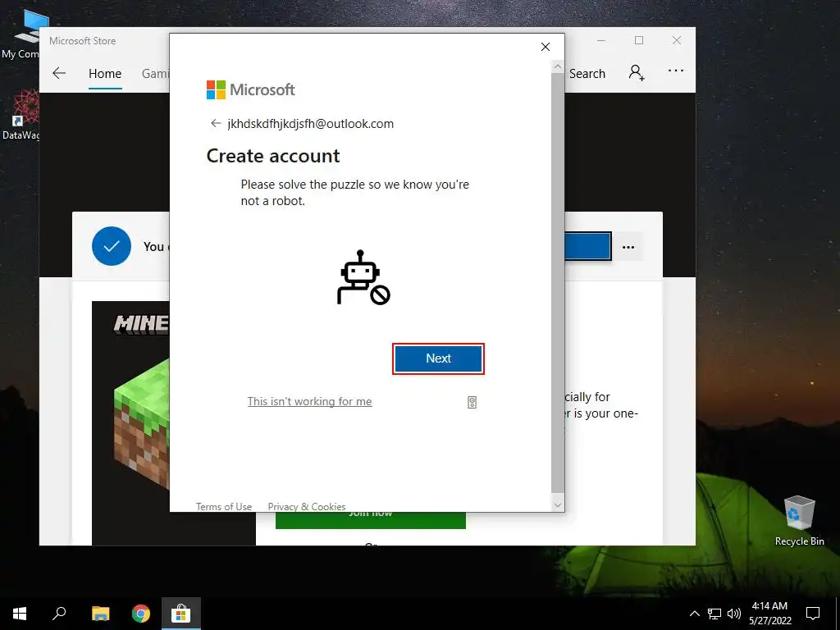Screen dimensions: 840x630
Task: Click the email jkhdskdfhjkdjsfh@outlook.com text
Action: (x=311, y=124)
